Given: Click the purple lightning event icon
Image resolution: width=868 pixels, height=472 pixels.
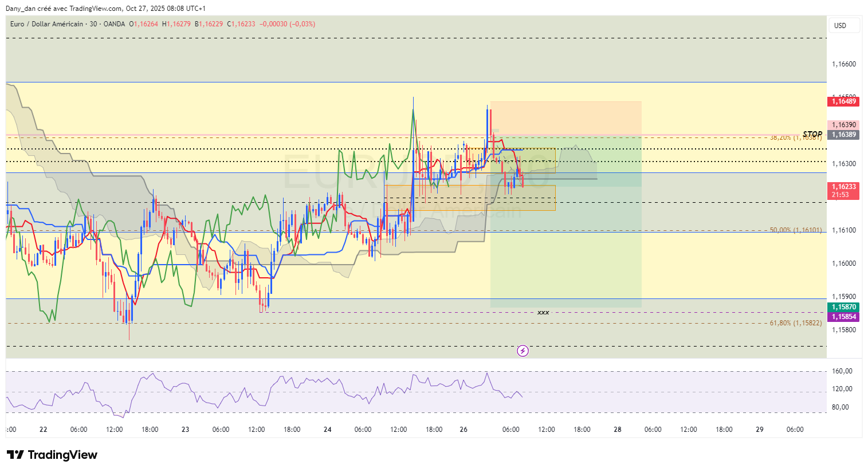Looking at the screenshot, I should coord(523,351).
